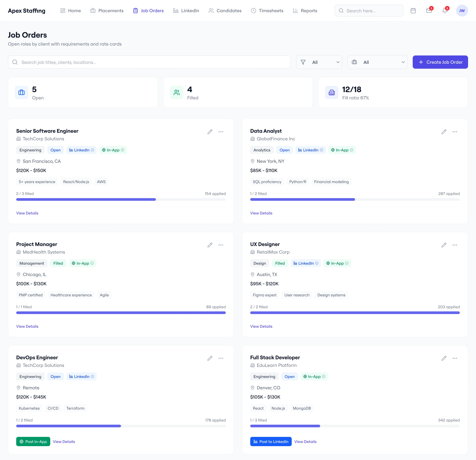The image size is (476, 460).
Task: Click the pencil icon on UX Designer card
Action: (x=444, y=245)
